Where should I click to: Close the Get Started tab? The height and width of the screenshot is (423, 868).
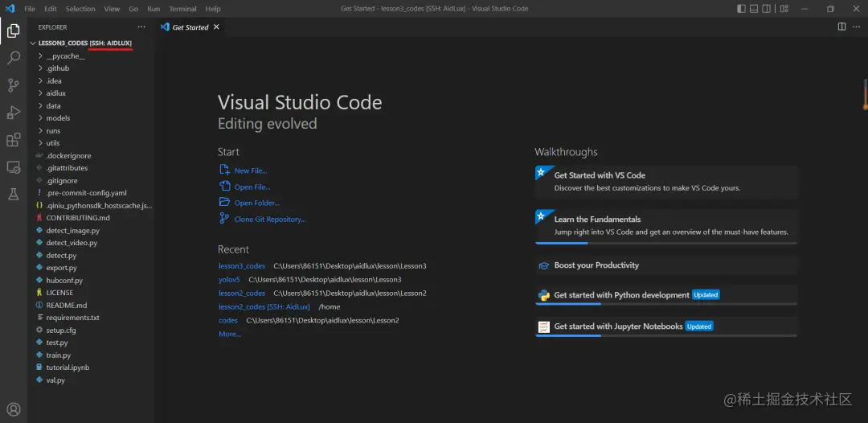click(216, 27)
